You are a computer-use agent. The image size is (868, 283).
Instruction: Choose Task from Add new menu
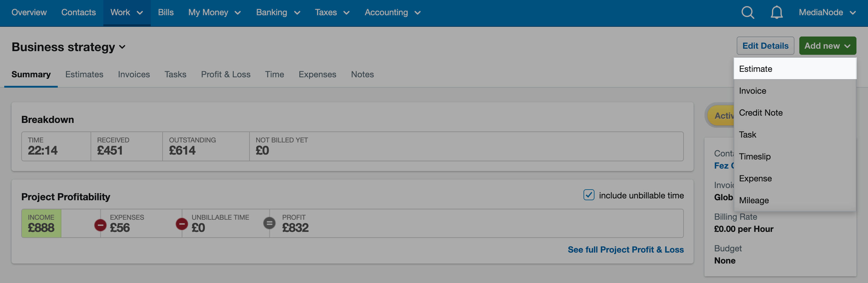(x=795, y=134)
